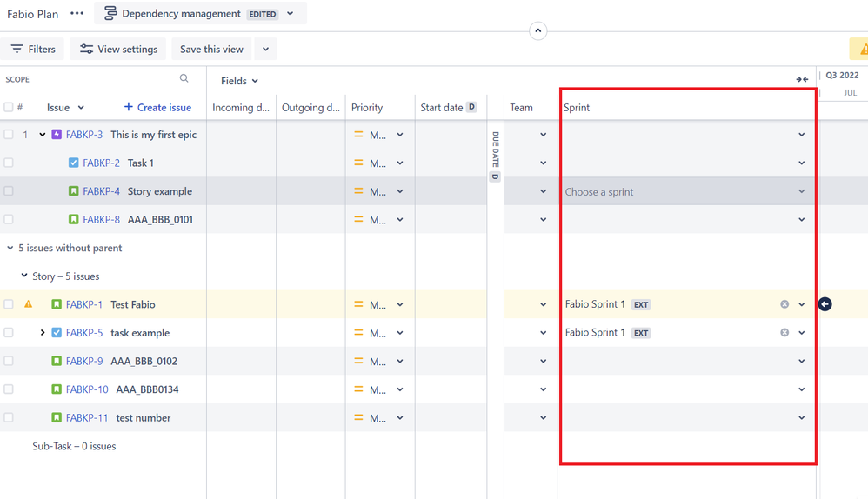Screen dimensions: 868x499
Task: Click the Team column header
Action: pos(521,107)
